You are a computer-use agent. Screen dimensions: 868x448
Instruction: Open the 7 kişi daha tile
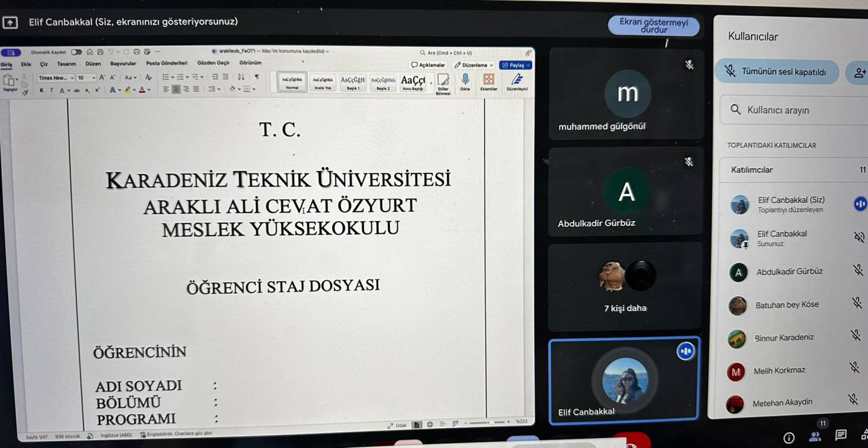625,287
